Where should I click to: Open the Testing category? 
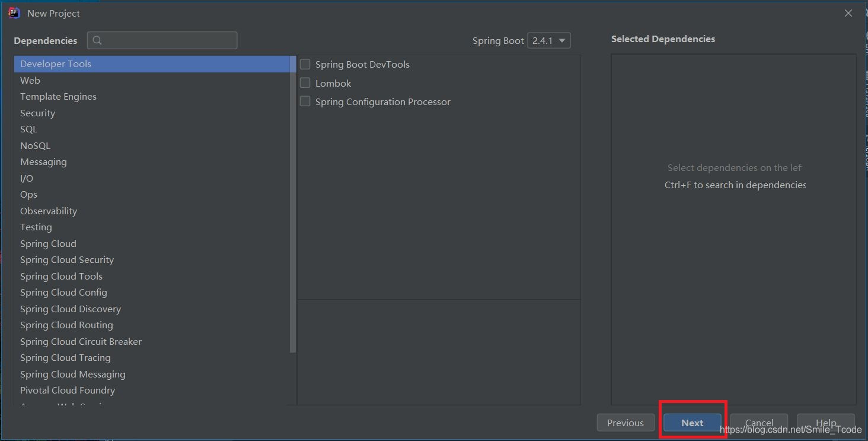(x=152, y=227)
